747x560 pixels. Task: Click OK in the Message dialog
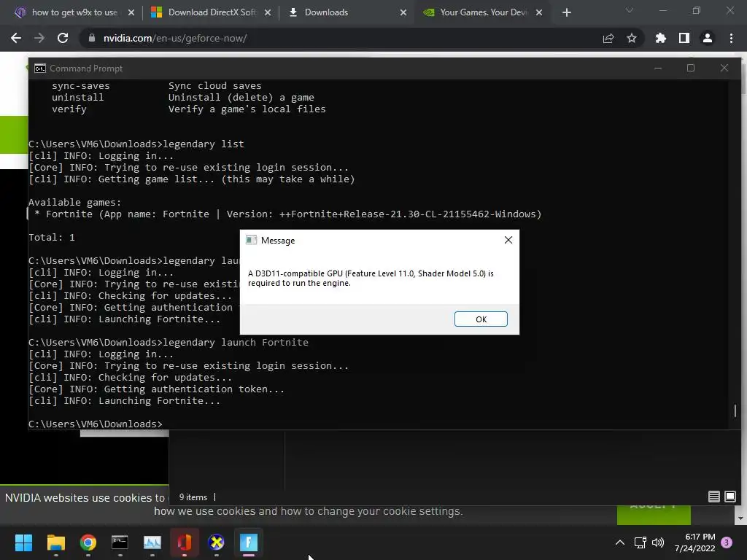click(481, 319)
